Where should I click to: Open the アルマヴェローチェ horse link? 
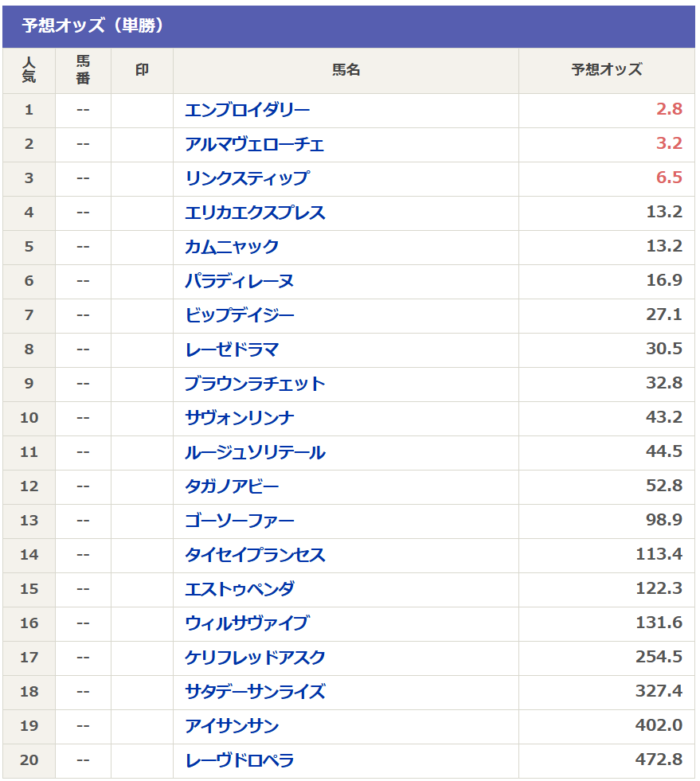click(255, 144)
